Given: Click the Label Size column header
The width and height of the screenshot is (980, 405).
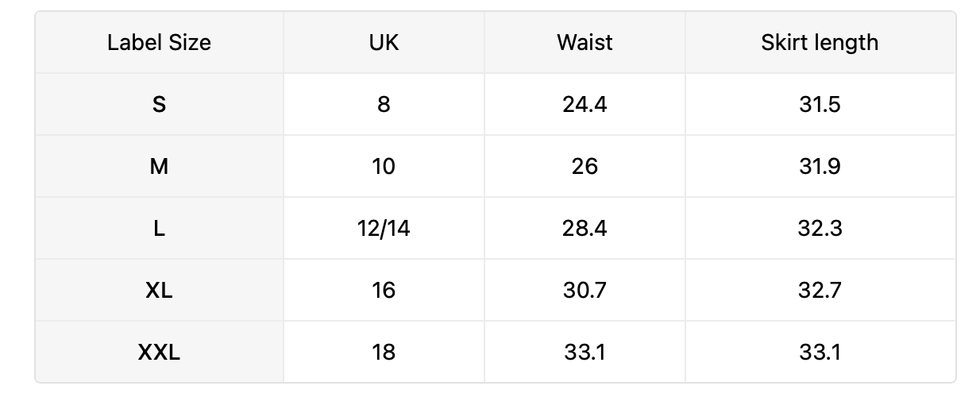Looking at the screenshot, I should pos(159,42).
